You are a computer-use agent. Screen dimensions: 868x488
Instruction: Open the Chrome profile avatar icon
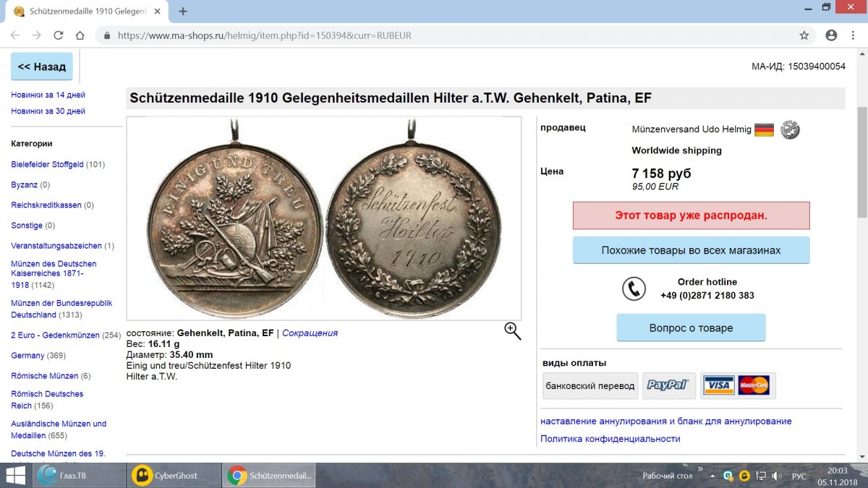click(831, 35)
